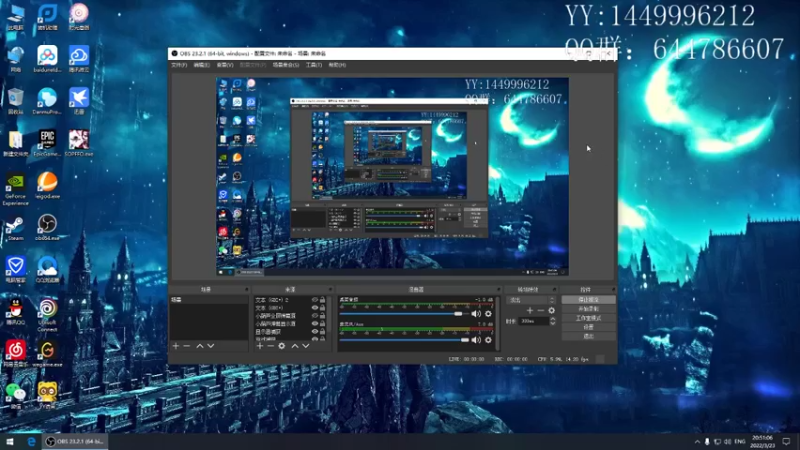Click the 开始录制 button
This screenshot has width=800, height=450.
point(588,309)
